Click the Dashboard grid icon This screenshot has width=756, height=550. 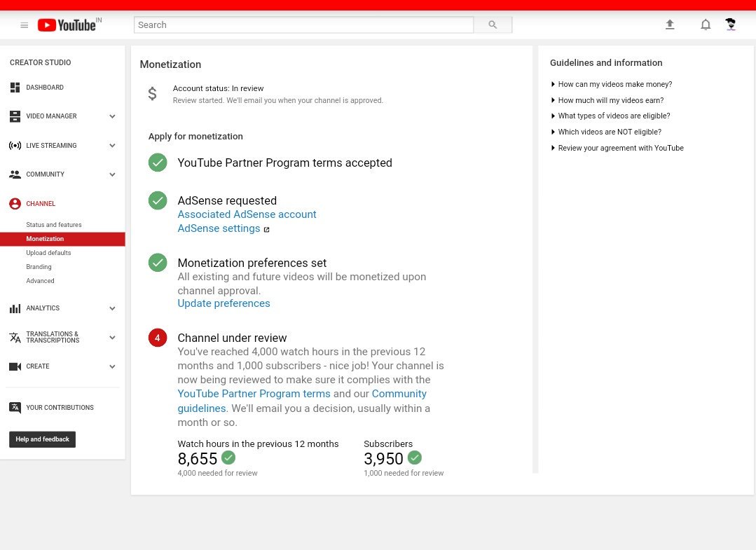pyautogui.click(x=15, y=88)
